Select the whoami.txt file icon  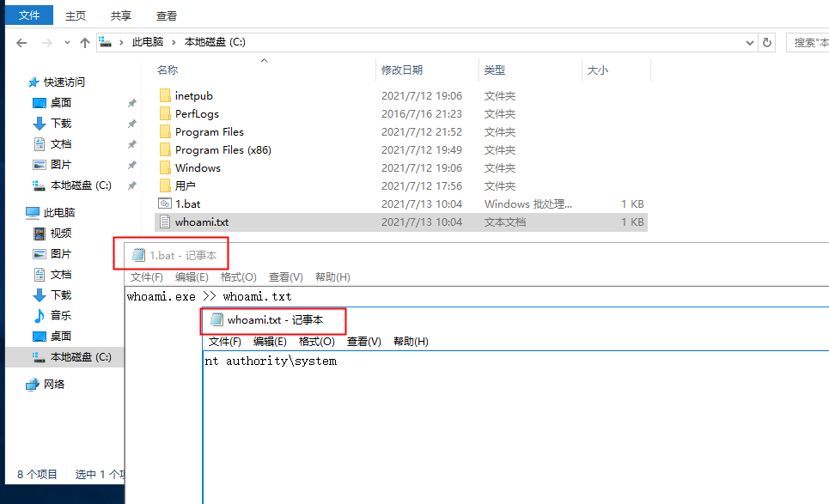(x=165, y=222)
